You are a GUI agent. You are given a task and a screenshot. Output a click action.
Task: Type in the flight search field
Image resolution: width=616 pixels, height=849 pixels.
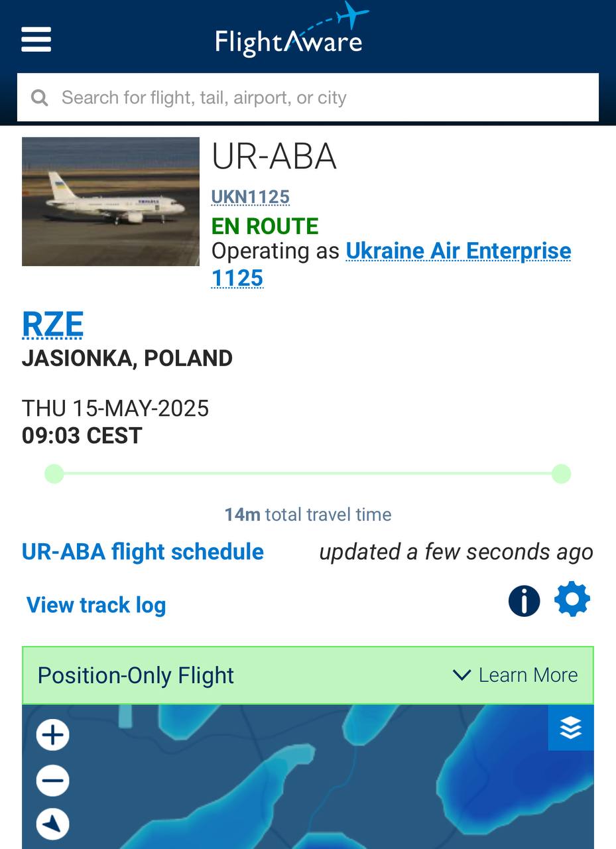pos(318,98)
